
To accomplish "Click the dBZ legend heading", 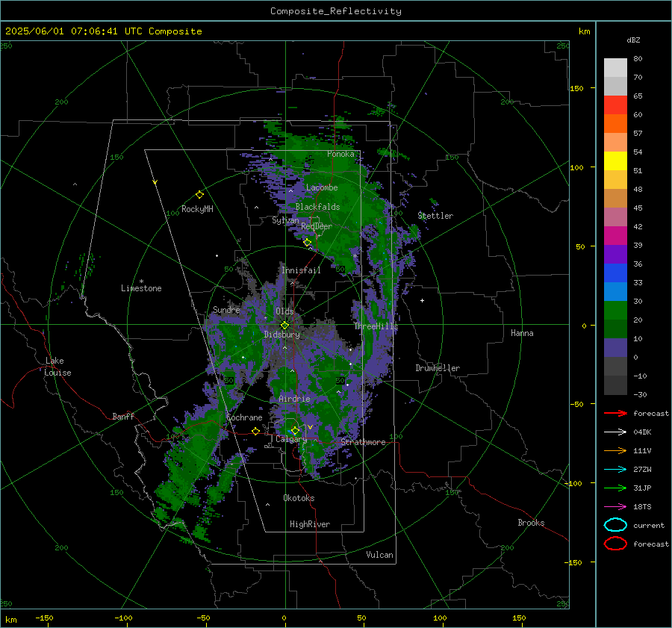I will pyautogui.click(x=633, y=40).
